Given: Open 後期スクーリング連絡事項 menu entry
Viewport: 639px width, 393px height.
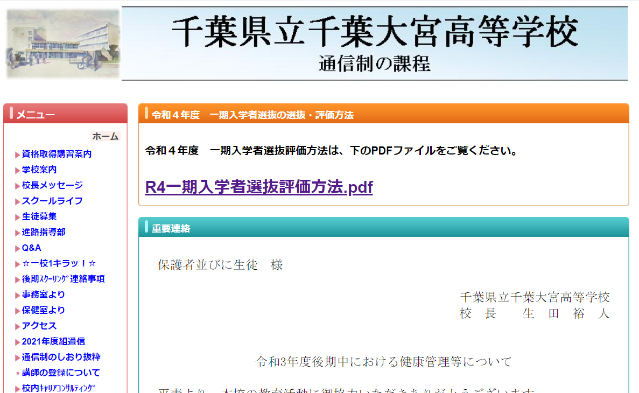Looking at the screenshot, I should pos(63,279).
